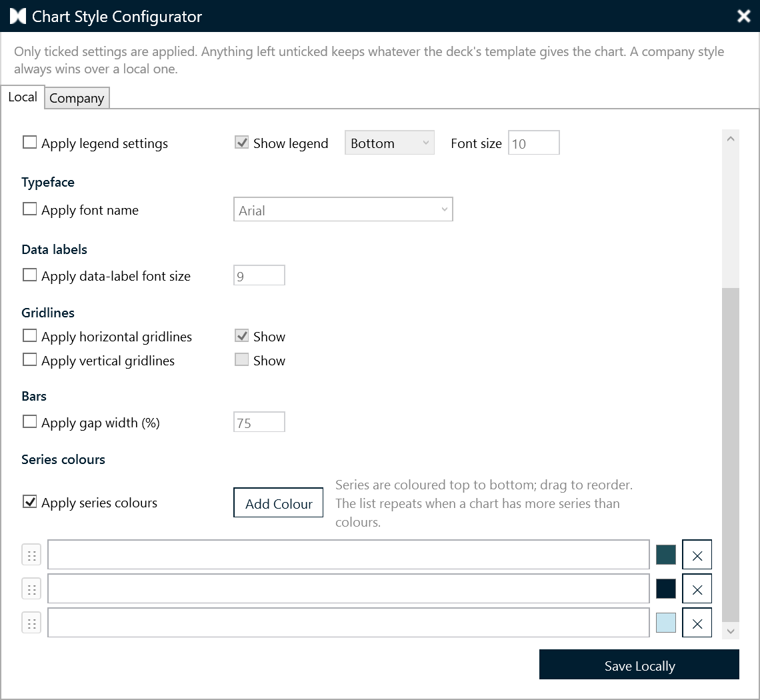Enable Apply horizontal gridlines checkbox
760x700 pixels.
(29, 335)
